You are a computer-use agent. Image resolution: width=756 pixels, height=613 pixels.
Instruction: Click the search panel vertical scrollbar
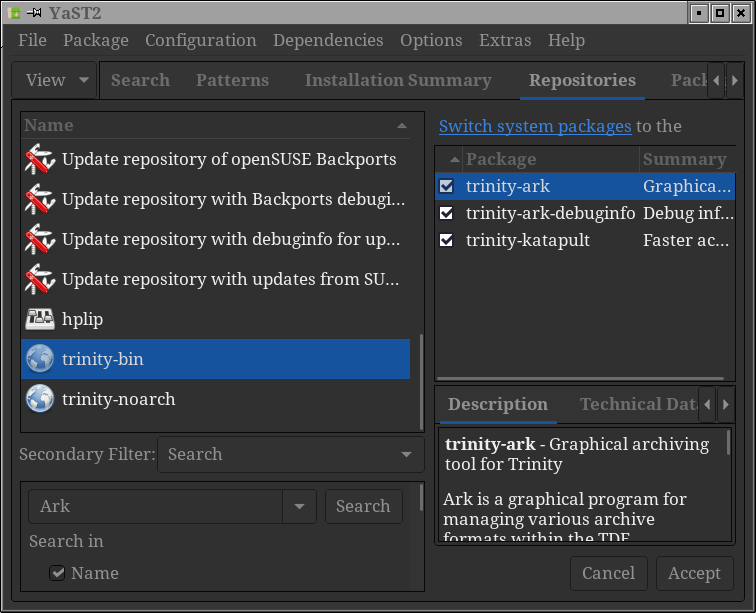(x=421, y=498)
